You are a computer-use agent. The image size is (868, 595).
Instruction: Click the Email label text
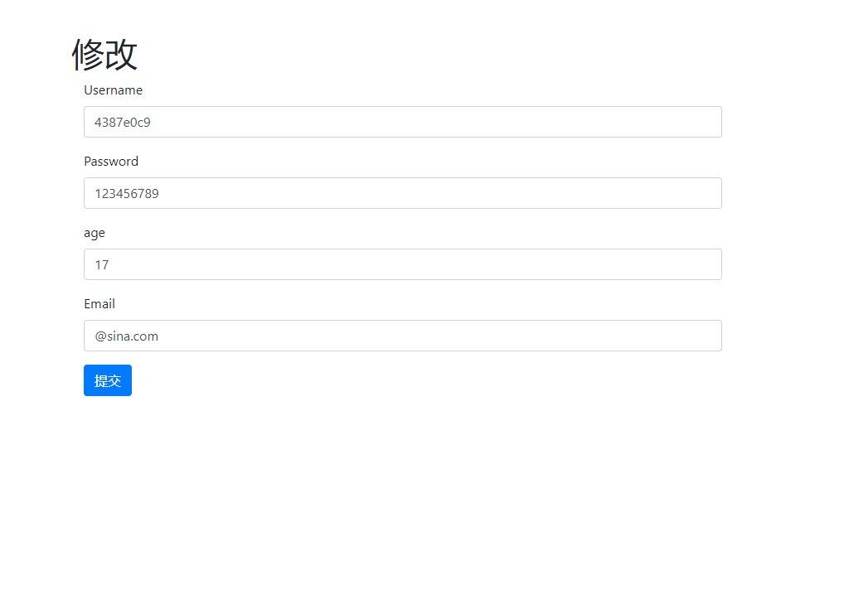tap(99, 304)
